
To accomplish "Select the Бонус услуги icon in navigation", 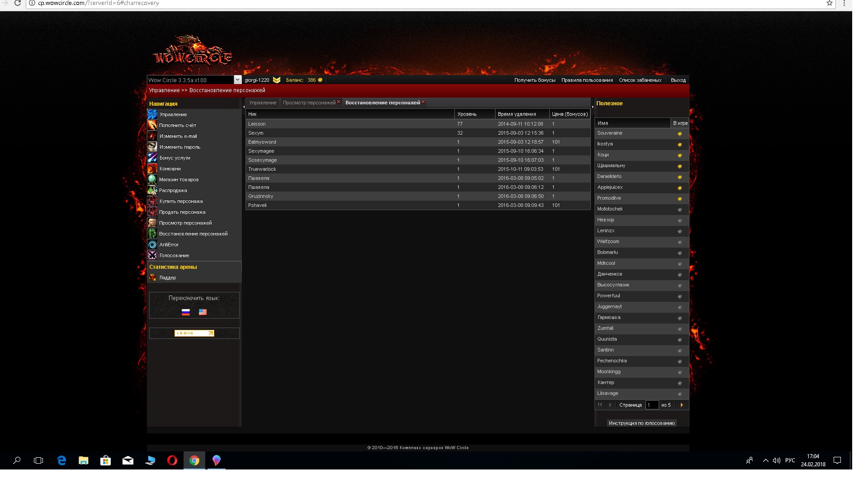I will pos(152,158).
